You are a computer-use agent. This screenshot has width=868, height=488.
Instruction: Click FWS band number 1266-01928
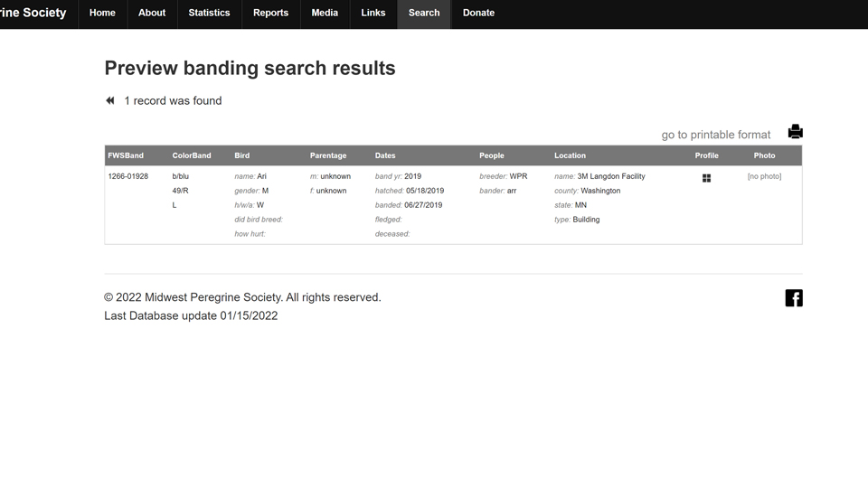point(127,176)
